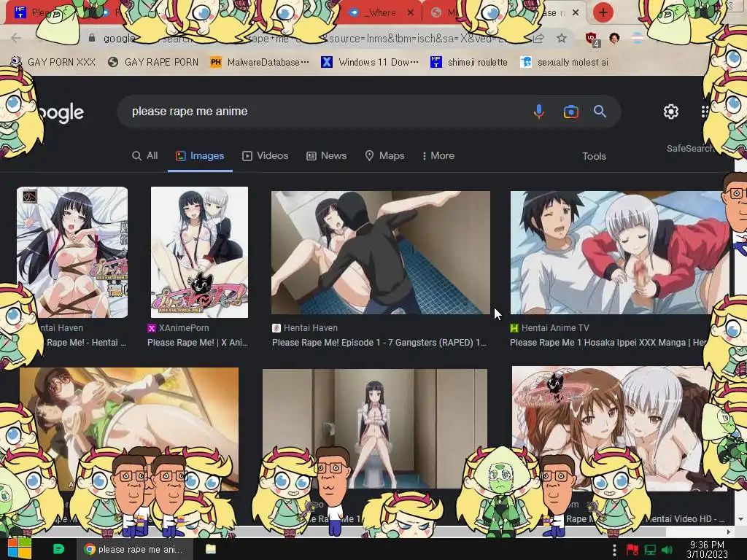Open the uBlock Origin extension icon

pyautogui.click(x=592, y=39)
